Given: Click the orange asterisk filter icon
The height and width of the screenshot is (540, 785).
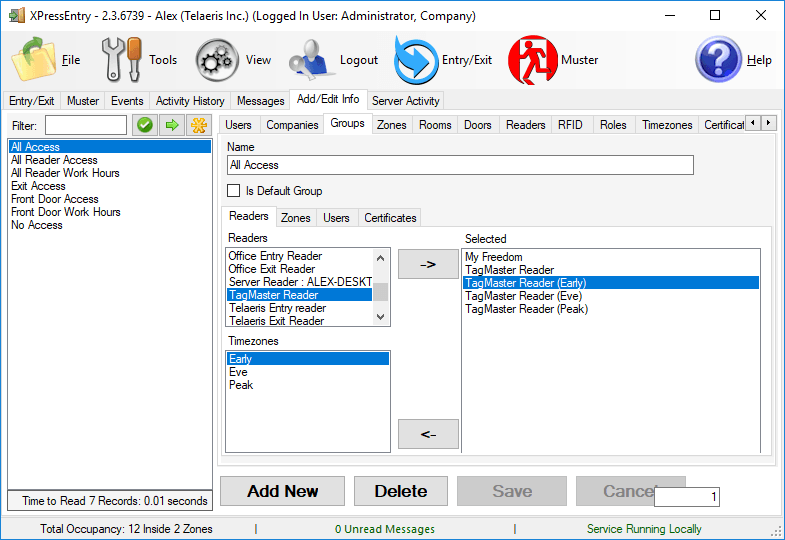Looking at the screenshot, I should (199, 125).
